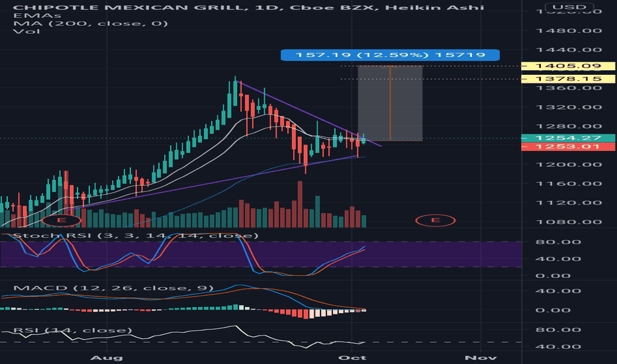Select the RSI (14, close) indicator label
617x364 pixels.
pos(73,330)
